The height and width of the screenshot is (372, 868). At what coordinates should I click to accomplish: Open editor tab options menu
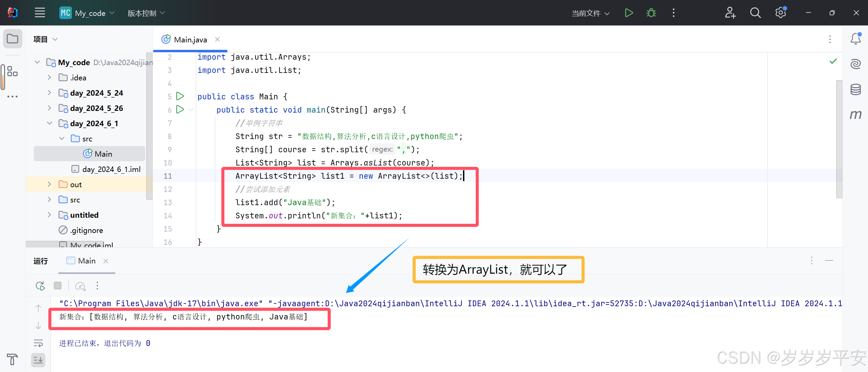pyautogui.click(x=830, y=39)
